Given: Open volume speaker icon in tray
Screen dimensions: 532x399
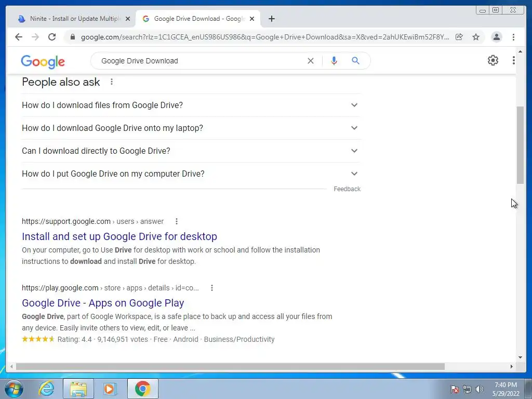Looking at the screenshot, I should pos(480,389).
